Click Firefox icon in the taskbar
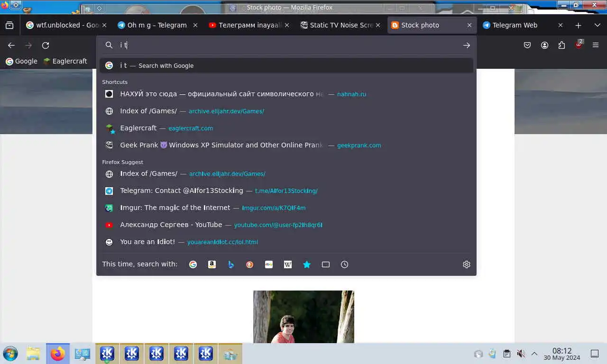The width and height of the screenshot is (607, 364). tap(58, 354)
